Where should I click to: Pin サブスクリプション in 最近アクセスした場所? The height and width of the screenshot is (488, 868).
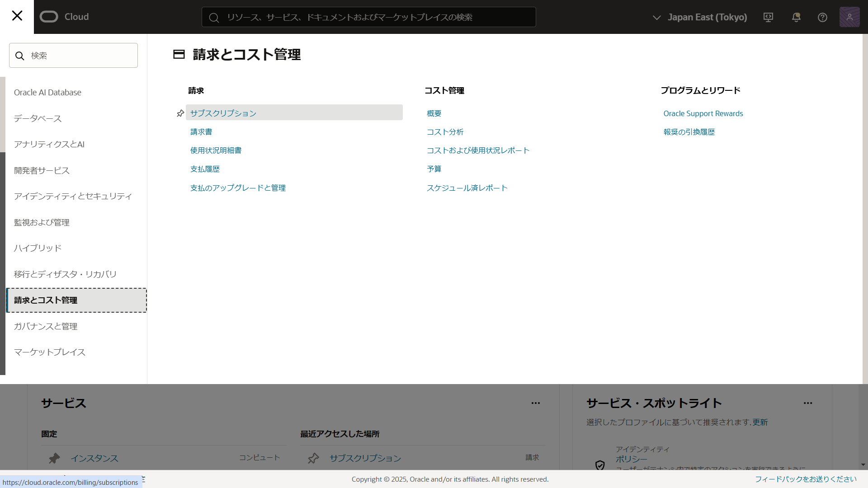(x=313, y=458)
